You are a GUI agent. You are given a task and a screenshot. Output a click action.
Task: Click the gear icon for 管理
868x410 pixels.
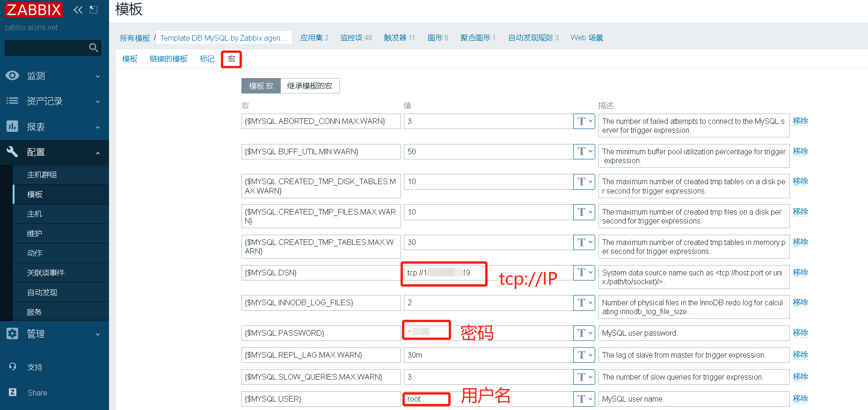12,333
